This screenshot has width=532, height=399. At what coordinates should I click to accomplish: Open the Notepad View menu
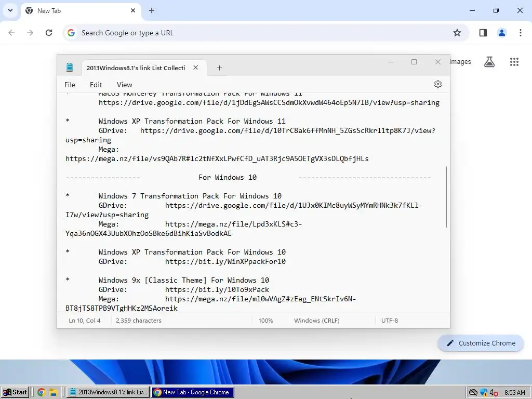pyautogui.click(x=125, y=85)
